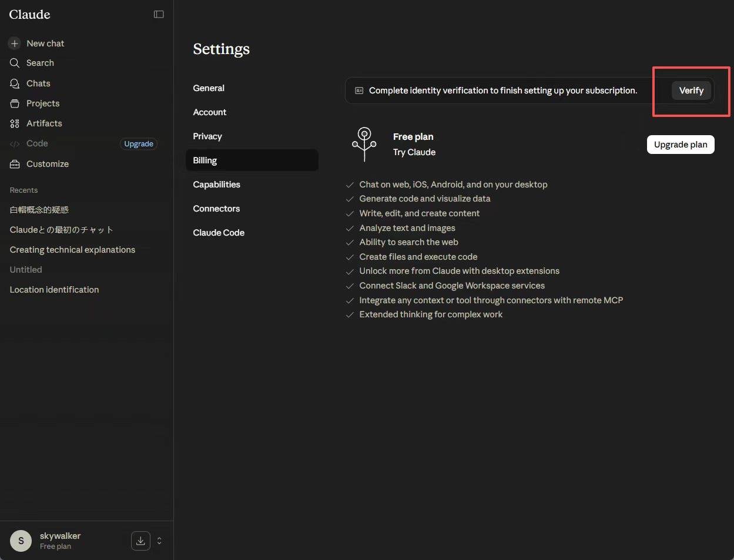The image size is (734, 560).
Task: Click the Free plan heading text
Action: [413, 137]
